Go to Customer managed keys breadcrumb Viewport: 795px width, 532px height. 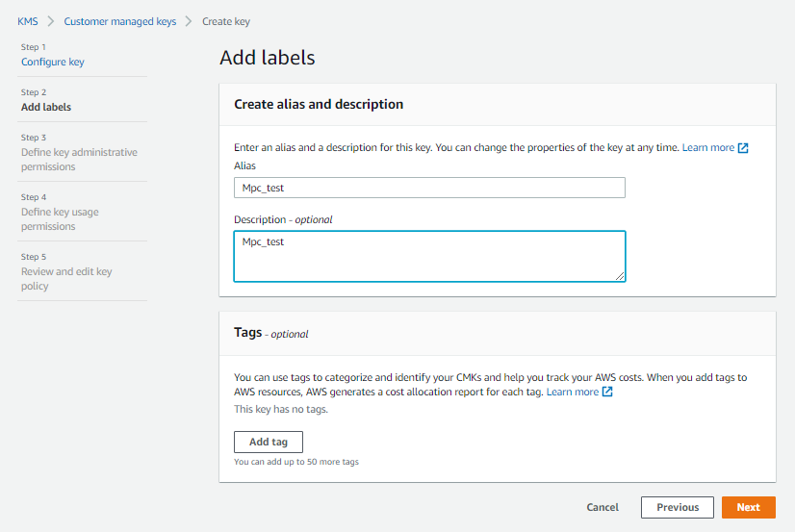[119, 21]
